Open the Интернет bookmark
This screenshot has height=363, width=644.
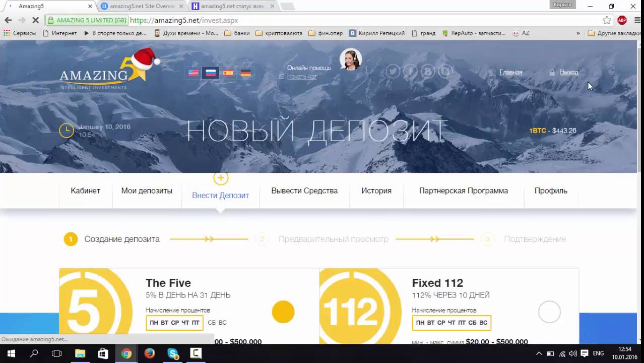(x=60, y=33)
